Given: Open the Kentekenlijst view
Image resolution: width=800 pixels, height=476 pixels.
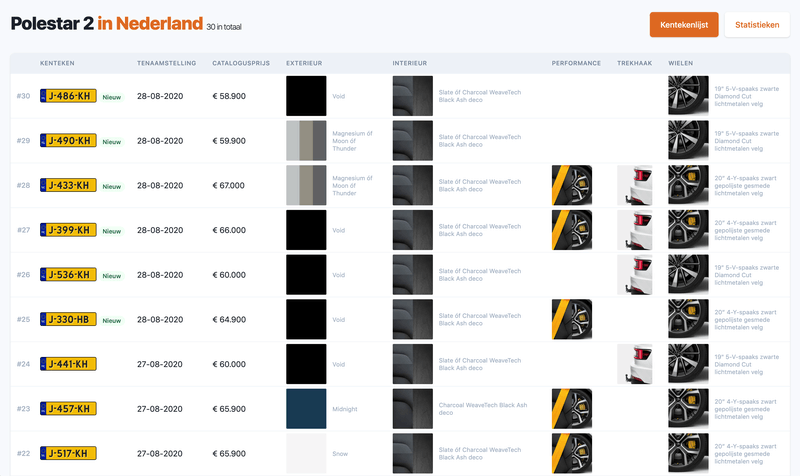Looking at the screenshot, I should pyautogui.click(x=684, y=24).
